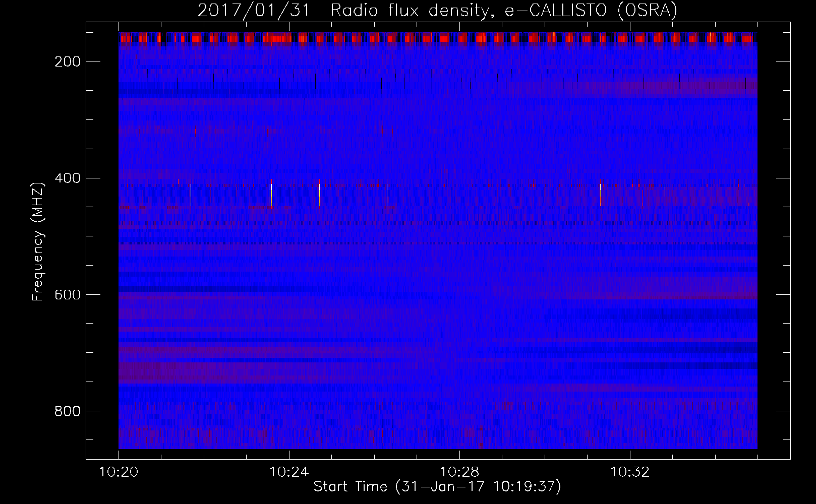The width and height of the screenshot is (816, 504).
Task: Click the "Frequency (MHZ)" axis label
Action: [38, 241]
